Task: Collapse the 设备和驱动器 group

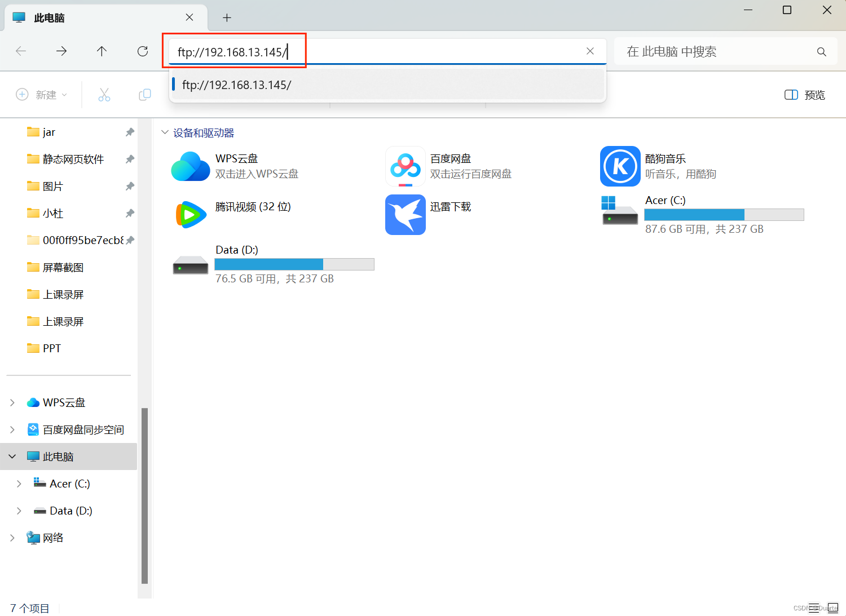Action: point(165,132)
